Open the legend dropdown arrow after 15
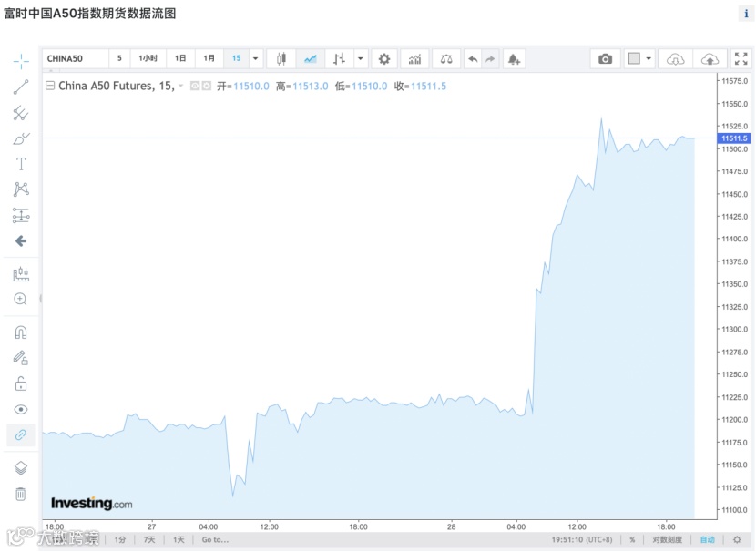756x552 pixels. 181,86
